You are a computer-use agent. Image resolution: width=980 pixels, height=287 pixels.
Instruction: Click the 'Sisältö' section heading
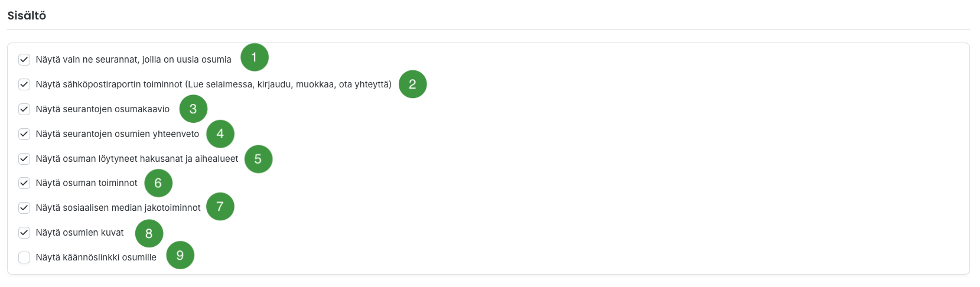27,16
